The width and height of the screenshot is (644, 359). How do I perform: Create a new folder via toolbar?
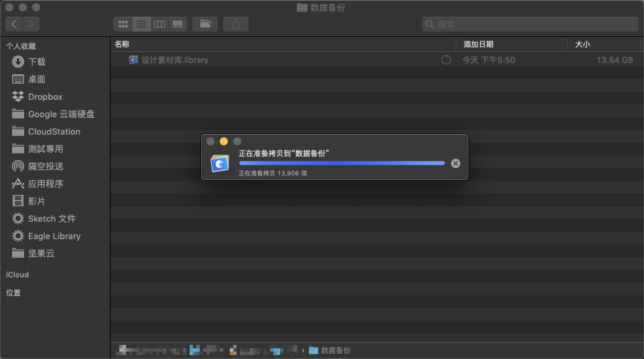(205, 24)
